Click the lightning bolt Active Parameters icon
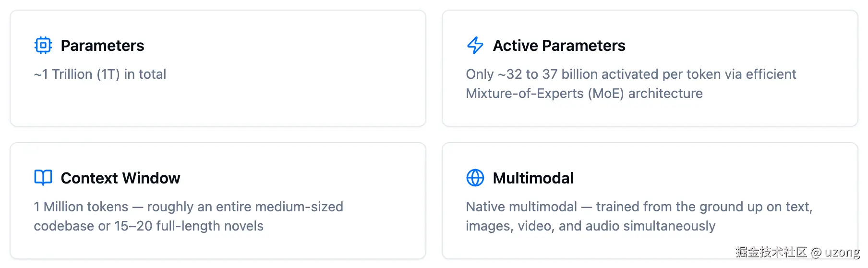This screenshot has height=268, width=868. 475,45
